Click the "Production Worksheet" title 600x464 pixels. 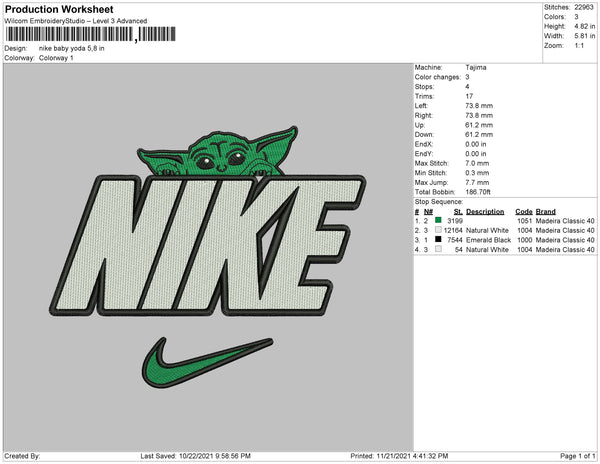(x=59, y=9)
